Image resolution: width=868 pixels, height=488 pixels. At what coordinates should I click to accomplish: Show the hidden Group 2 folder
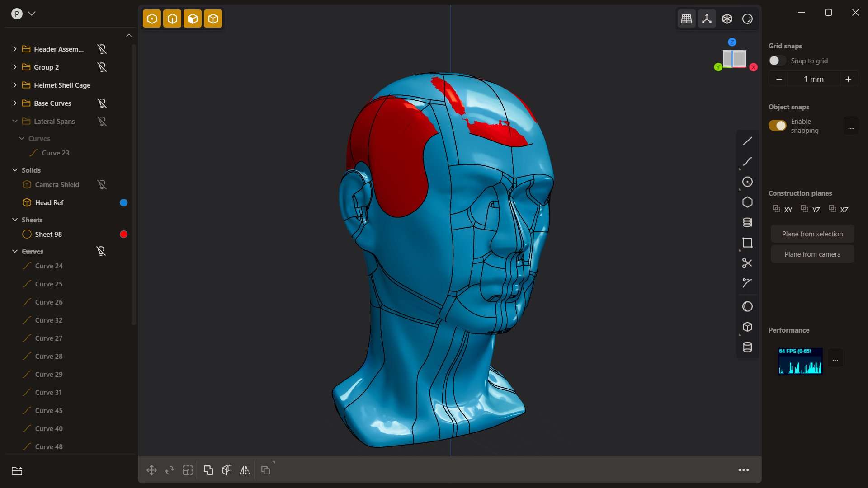[x=102, y=67]
